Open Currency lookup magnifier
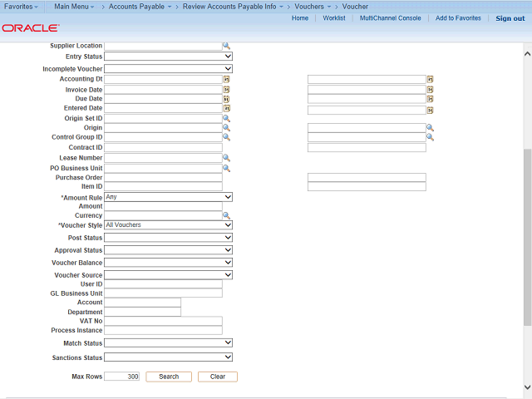The width and height of the screenshot is (532, 399). [x=226, y=216]
